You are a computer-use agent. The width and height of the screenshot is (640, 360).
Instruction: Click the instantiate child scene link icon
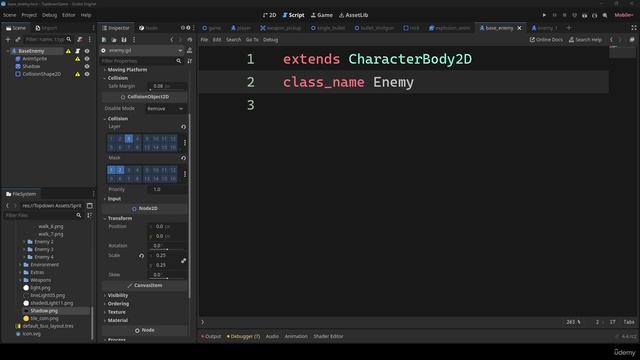(18, 40)
